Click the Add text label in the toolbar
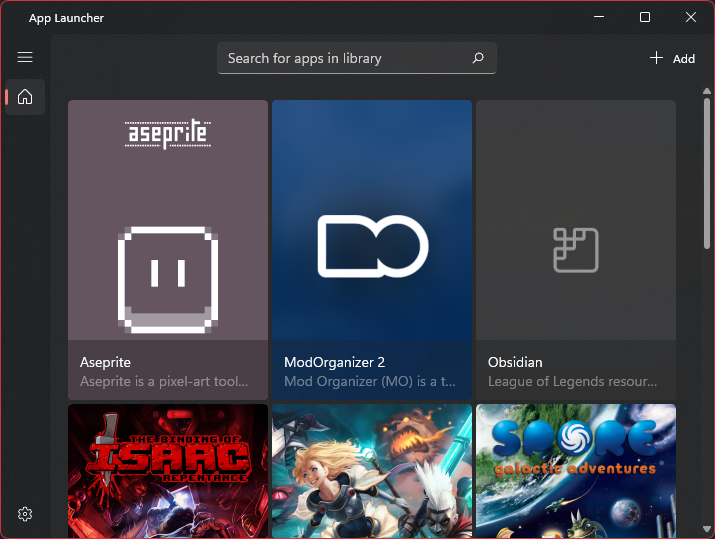This screenshot has width=715, height=539. coord(684,59)
